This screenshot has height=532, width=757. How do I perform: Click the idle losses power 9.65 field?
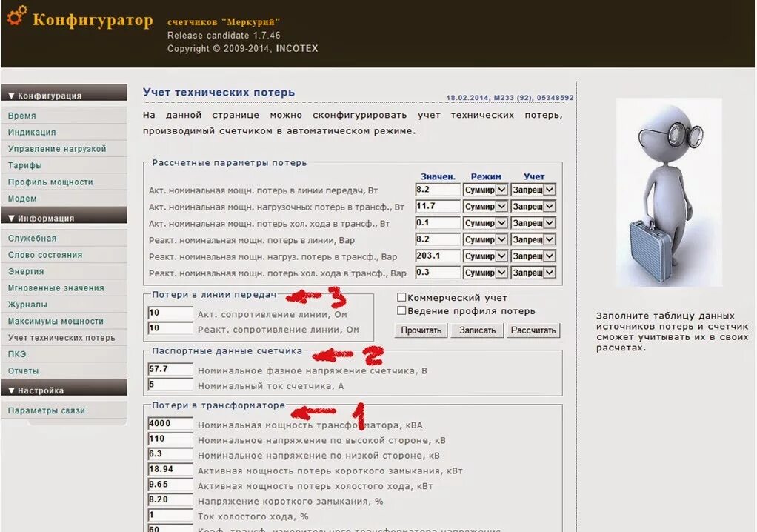[x=170, y=484]
